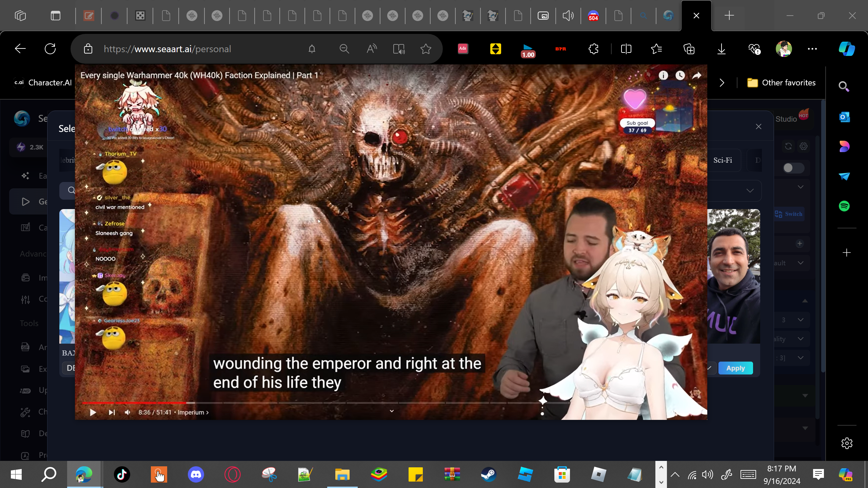The image size is (868, 488).
Task: Open the Downloads icon
Action: point(722,49)
